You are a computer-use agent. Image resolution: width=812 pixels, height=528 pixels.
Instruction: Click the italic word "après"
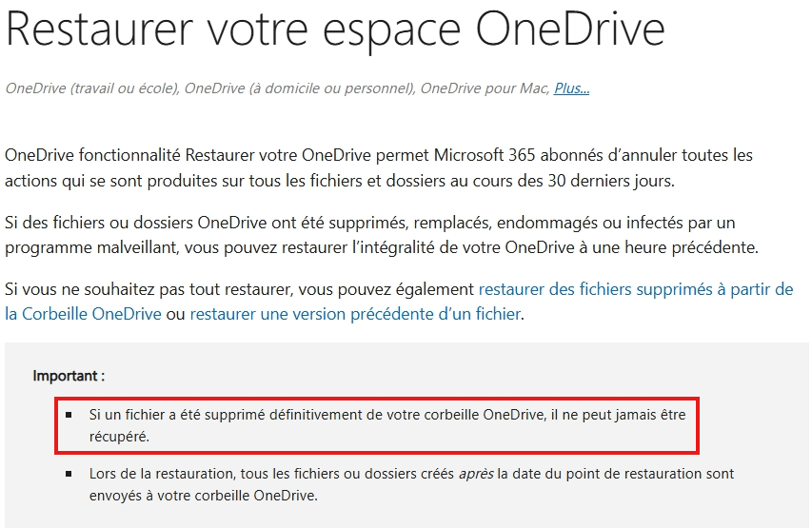tap(476, 474)
